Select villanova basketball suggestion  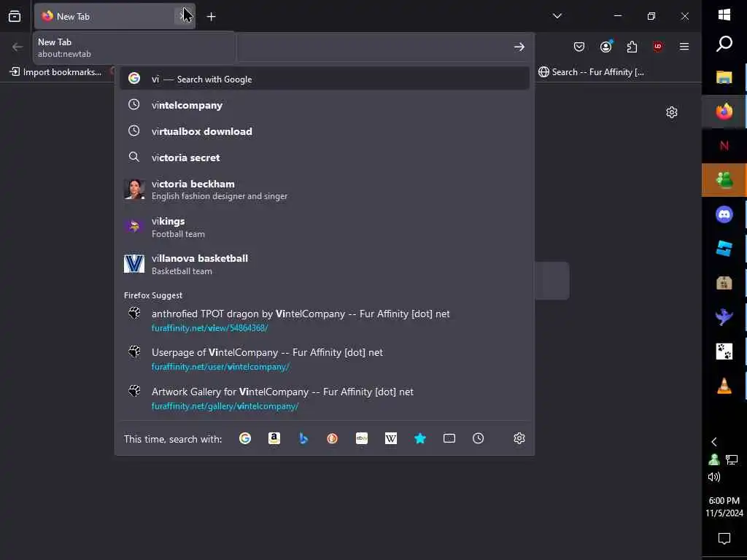point(325,264)
